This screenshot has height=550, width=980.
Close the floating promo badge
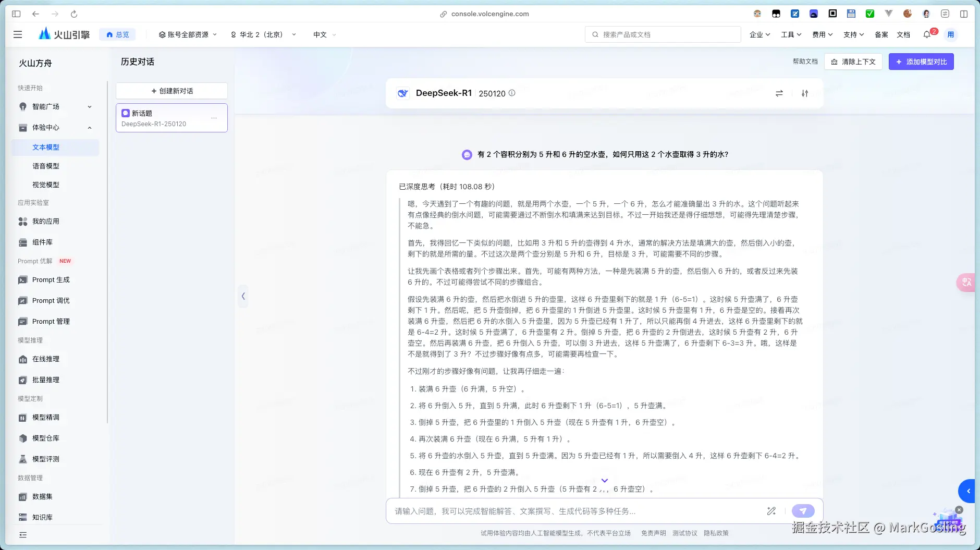tap(959, 510)
